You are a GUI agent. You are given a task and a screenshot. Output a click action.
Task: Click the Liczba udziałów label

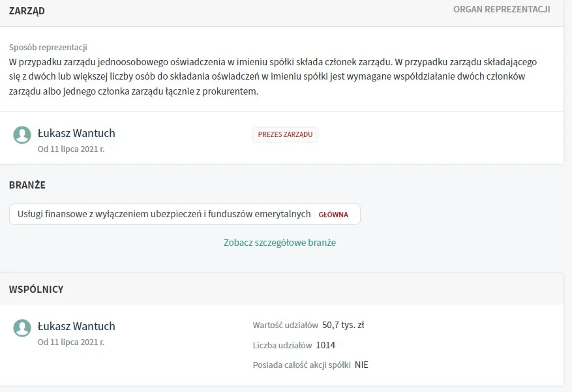[x=282, y=345]
